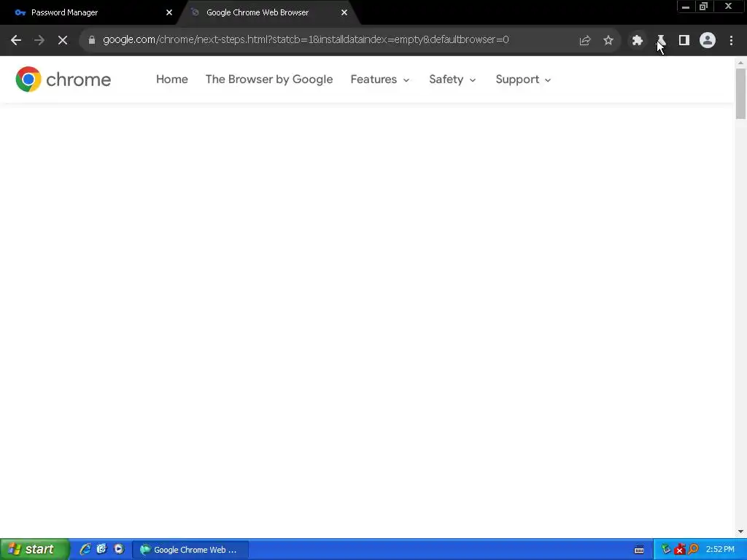Expand the Features dropdown
This screenshot has width=747, height=560.
click(379, 79)
